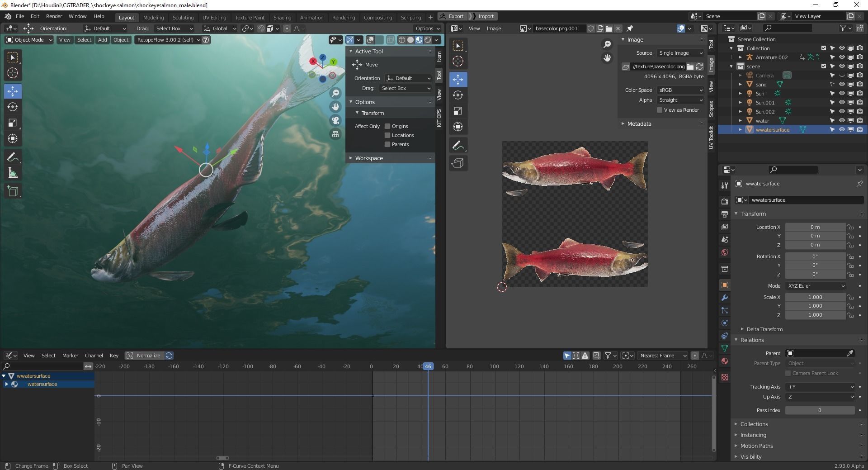868x470 pixels.
Task: Open the Texture properties checker tab
Action: (x=724, y=377)
